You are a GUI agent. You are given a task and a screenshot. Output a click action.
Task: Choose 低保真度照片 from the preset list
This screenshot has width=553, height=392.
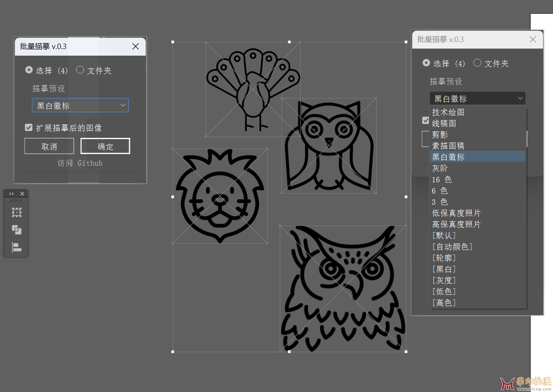pyautogui.click(x=478, y=213)
